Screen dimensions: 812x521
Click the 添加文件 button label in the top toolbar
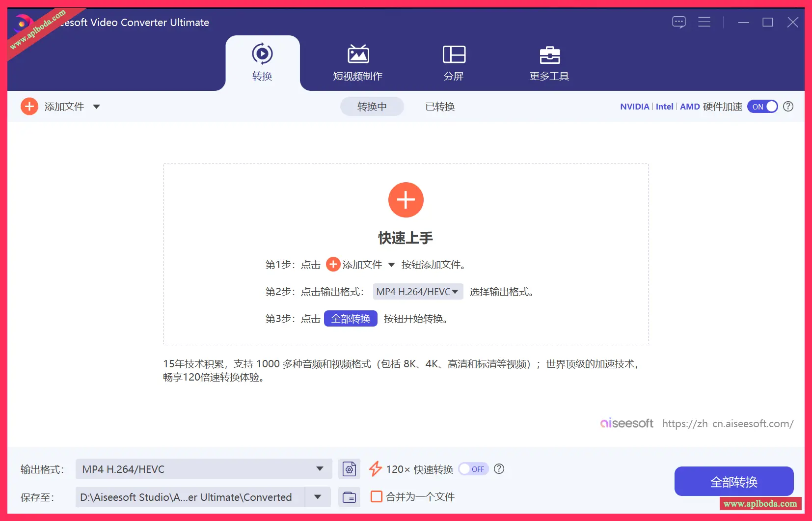64,107
